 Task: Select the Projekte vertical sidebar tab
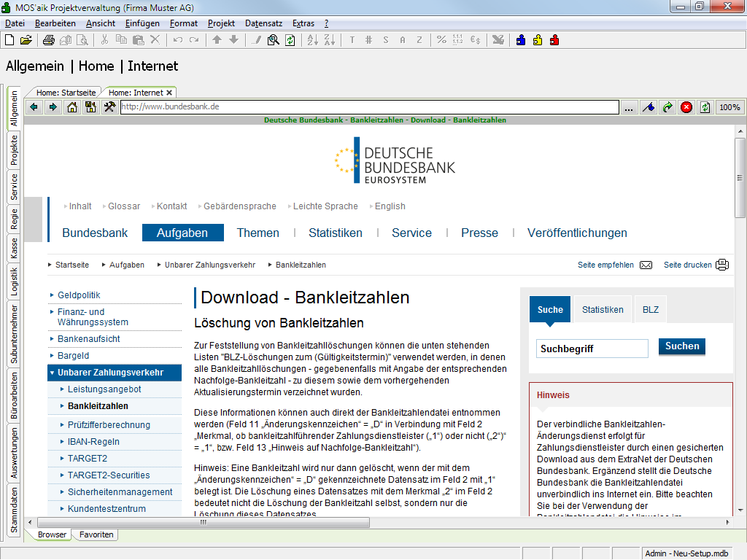click(x=14, y=150)
